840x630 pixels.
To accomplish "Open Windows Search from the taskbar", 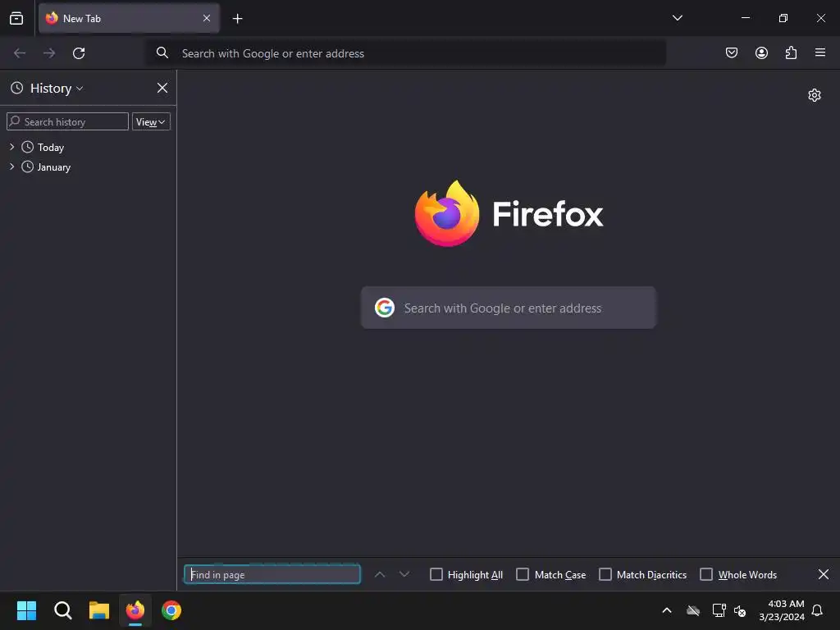I will coord(62,610).
